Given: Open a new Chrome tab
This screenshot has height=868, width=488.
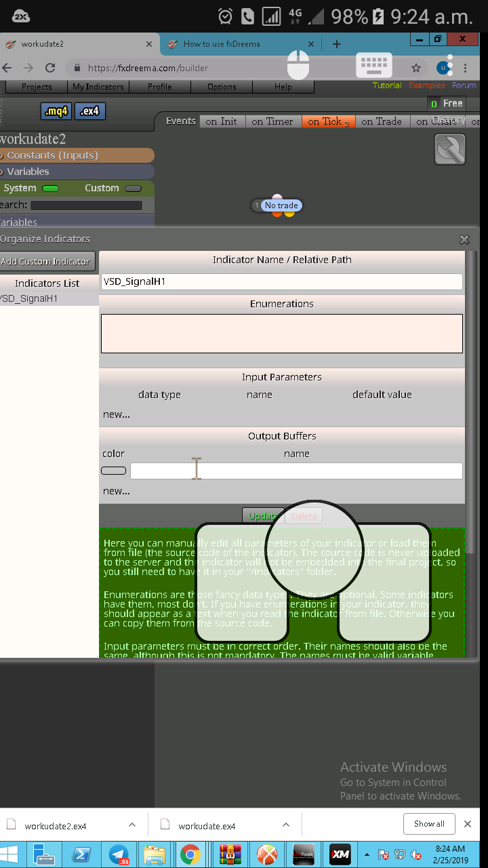Looking at the screenshot, I should (337, 44).
